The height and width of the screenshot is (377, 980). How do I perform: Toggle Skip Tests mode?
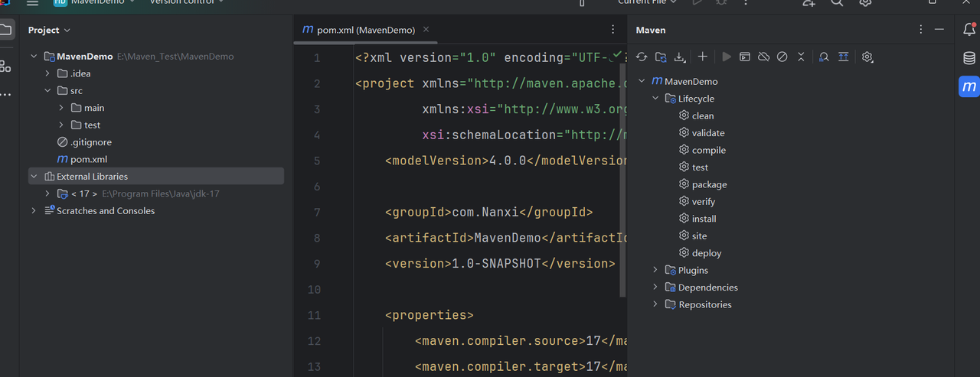coord(782,57)
